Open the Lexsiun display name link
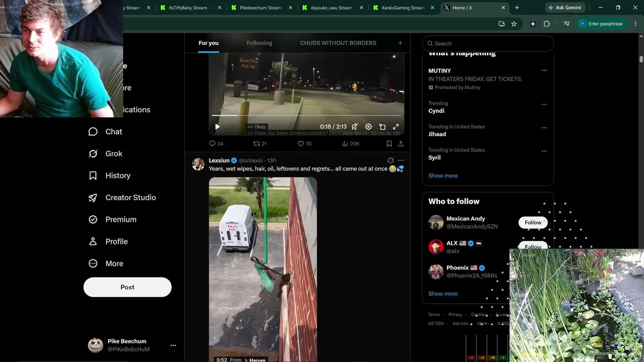 219,160
